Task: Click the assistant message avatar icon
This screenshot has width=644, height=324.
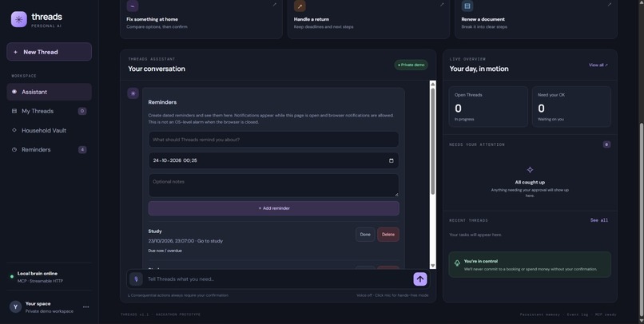Action: [x=133, y=93]
